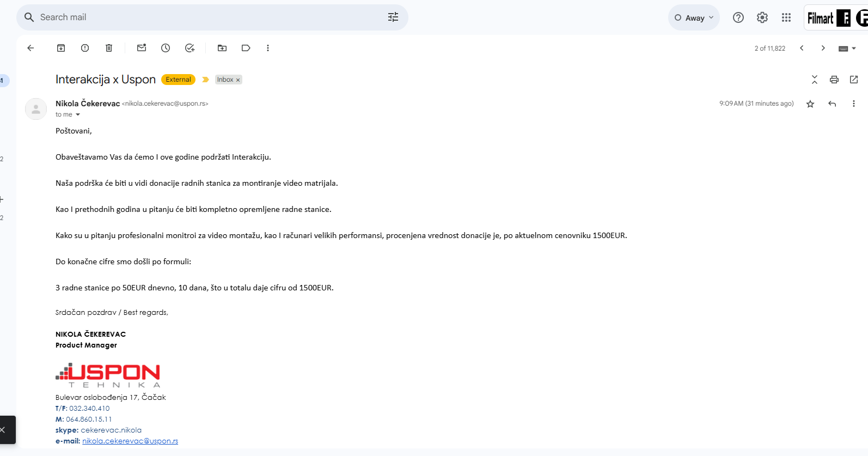
Task: Archive this email conversation
Action: coord(61,48)
